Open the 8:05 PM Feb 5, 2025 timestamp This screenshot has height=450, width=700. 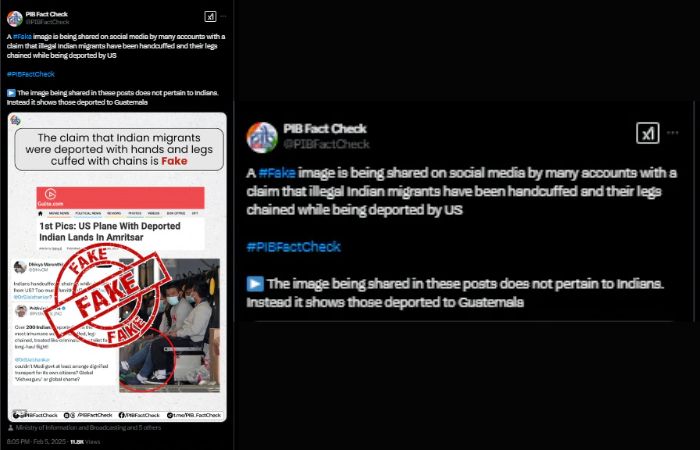tap(36, 442)
